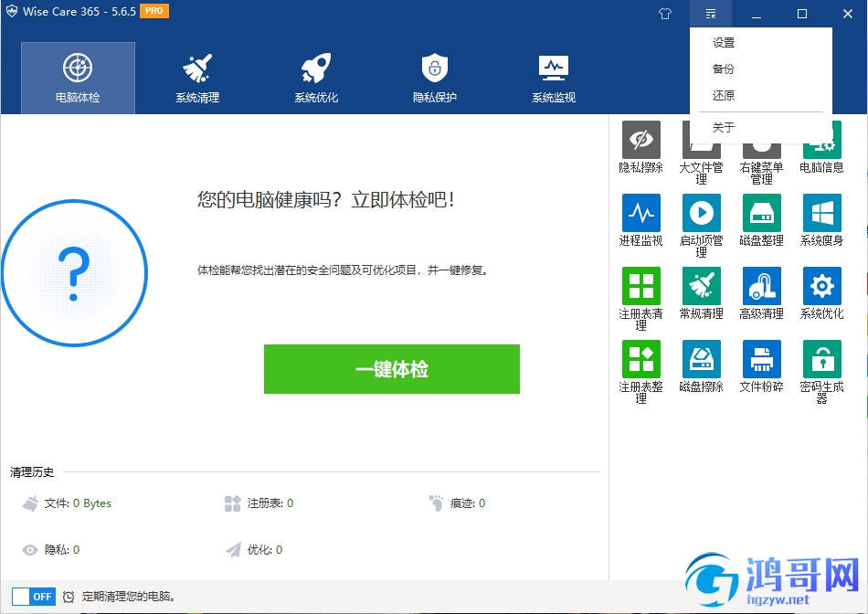Click 文件: 0 Bytes history entry
The height and width of the screenshot is (614, 868).
[67, 503]
